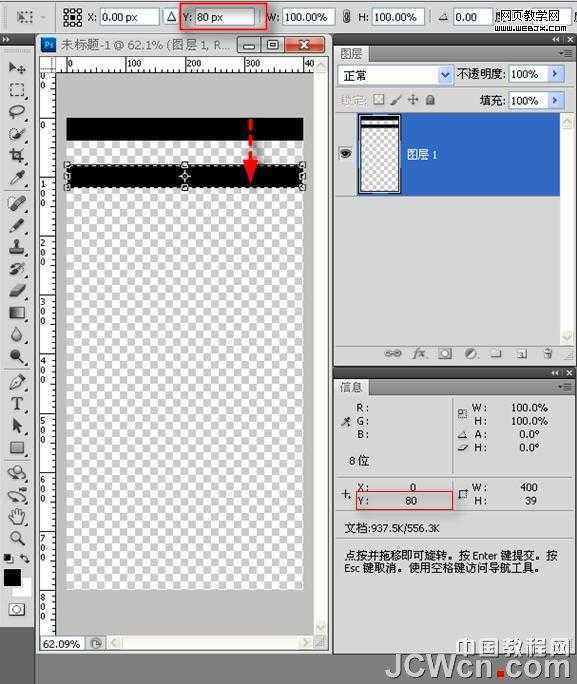Image resolution: width=577 pixels, height=684 pixels.
Task: Click the link layers button
Action: pos(393,353)
